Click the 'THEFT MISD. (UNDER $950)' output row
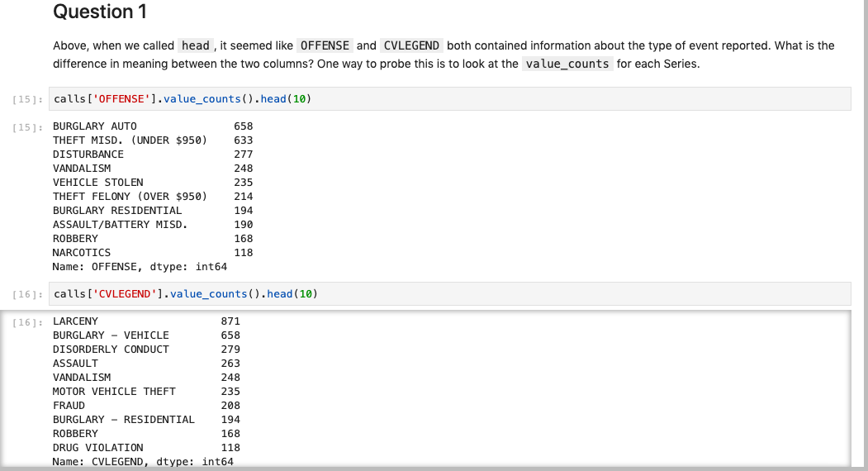 click(x=153, y=140)
